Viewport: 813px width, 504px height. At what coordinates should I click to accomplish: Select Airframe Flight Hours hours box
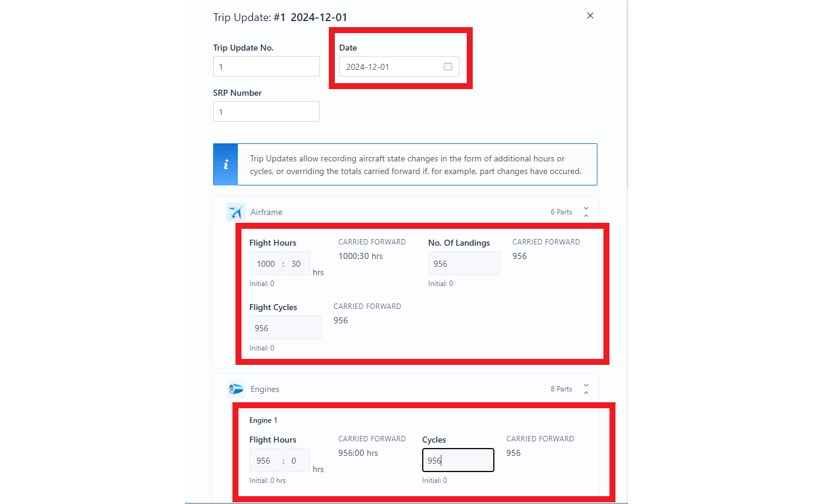pos(266,264)
